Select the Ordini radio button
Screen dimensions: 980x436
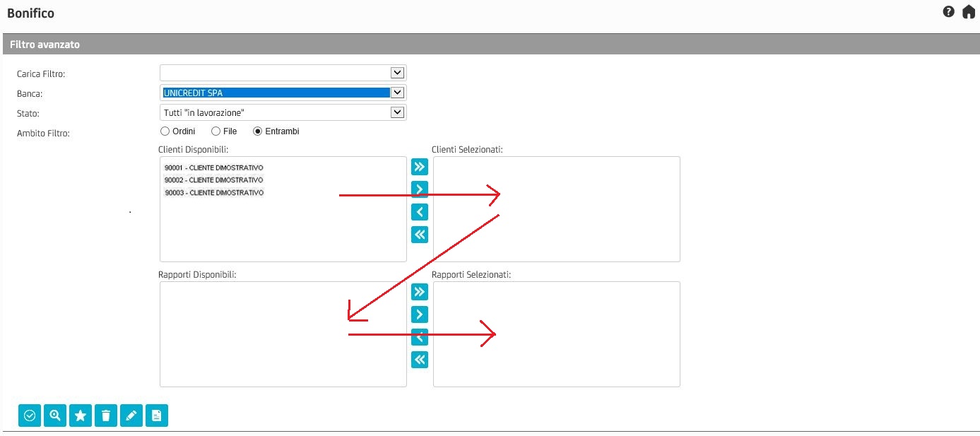click(x=165, y=131)
